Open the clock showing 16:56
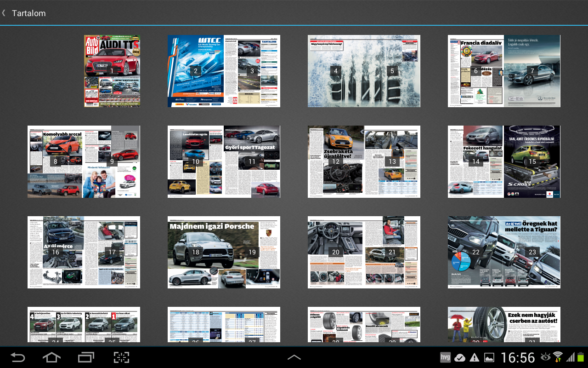The height and width of the screenshot is (368, 588). (x=518, y=357)
